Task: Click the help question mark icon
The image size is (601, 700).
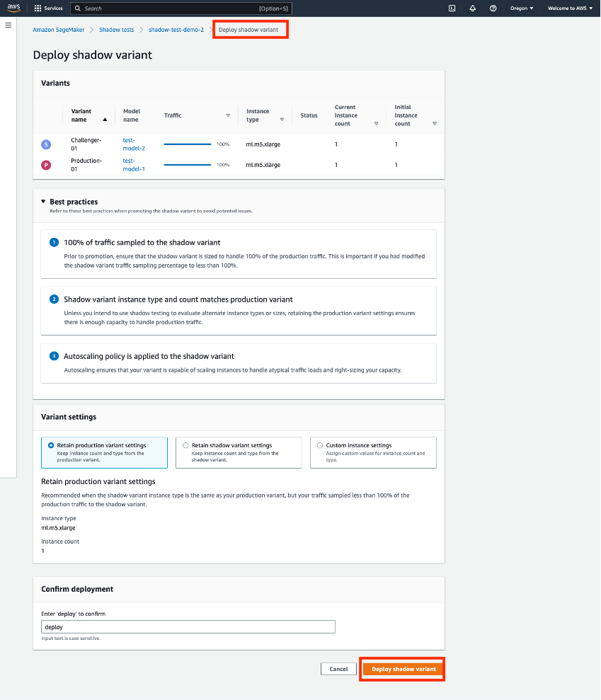Action: tap(493, 8)
